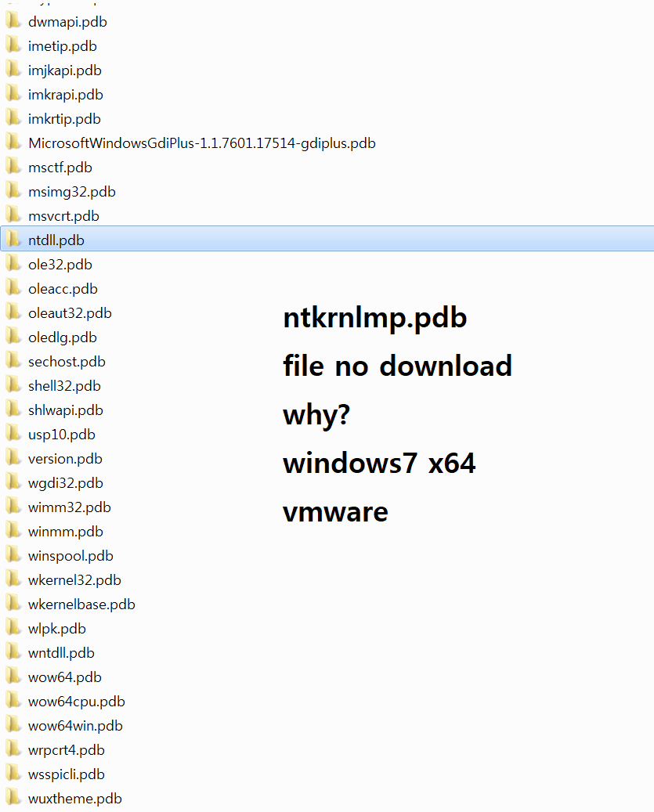Click the folder icon beside winspool.pdb
The image size is (654, 812).
[13, 555]
